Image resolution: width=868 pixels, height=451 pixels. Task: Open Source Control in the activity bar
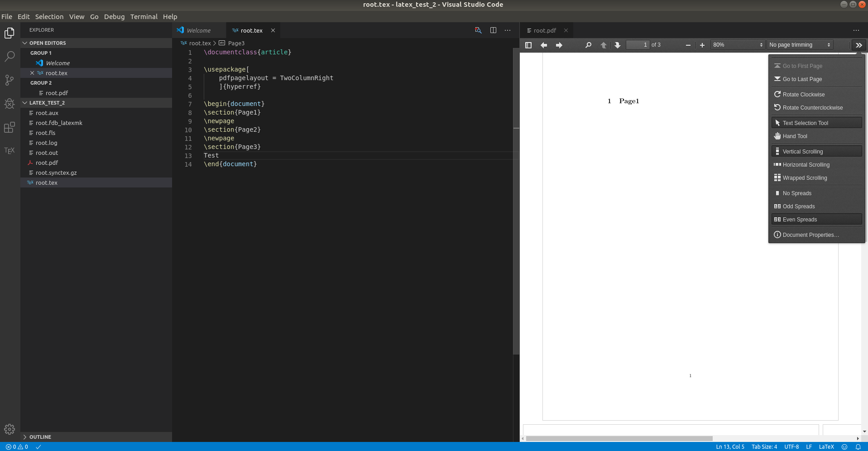(10, 80)
